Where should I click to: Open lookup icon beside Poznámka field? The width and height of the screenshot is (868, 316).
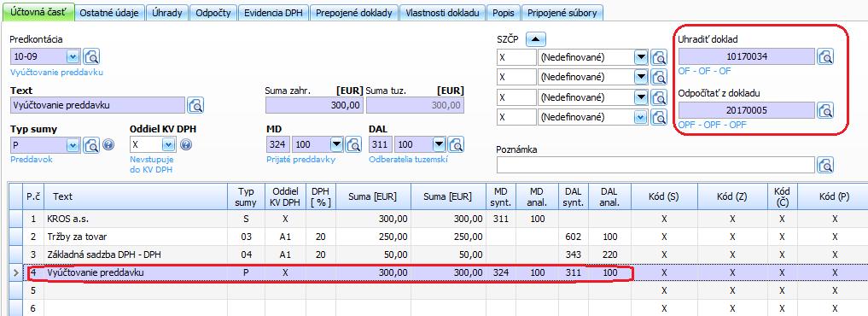coord(826,165)
